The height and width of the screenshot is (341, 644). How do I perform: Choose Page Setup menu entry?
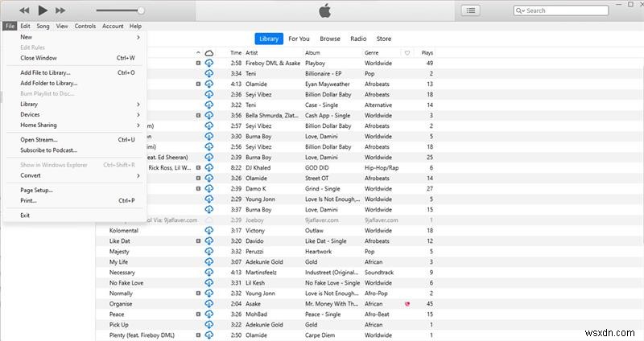point(75,190)
